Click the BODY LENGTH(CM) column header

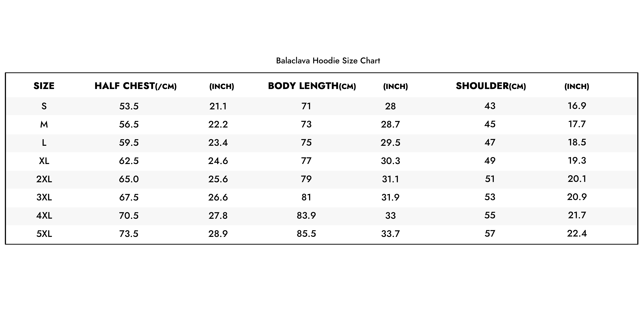[312, 86]
